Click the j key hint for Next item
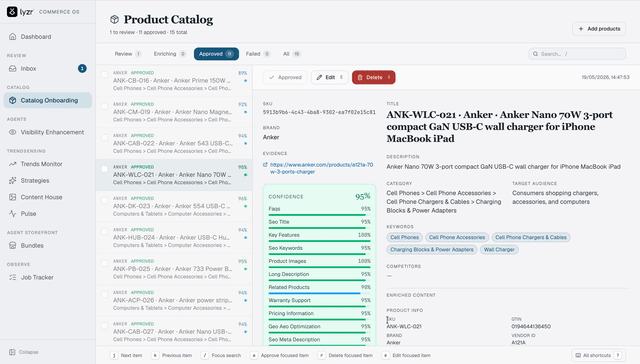This screenshot has width=640, height=364. (x=114, y=355)
